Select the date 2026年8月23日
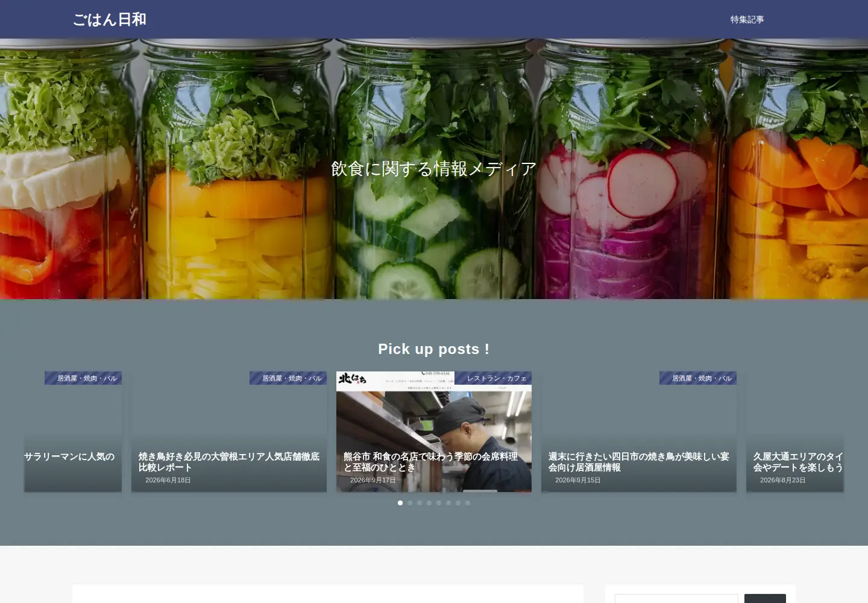 (783, 480)
